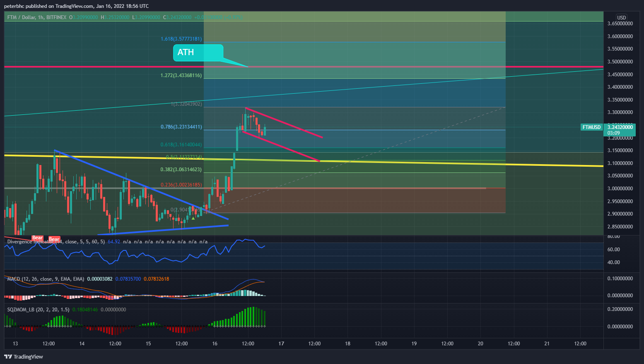The width and height of the screenshot is (644, 364).
Task: Click the FTM / Dollar, 1h, BITFINEX title
Action: click(37, 17)
